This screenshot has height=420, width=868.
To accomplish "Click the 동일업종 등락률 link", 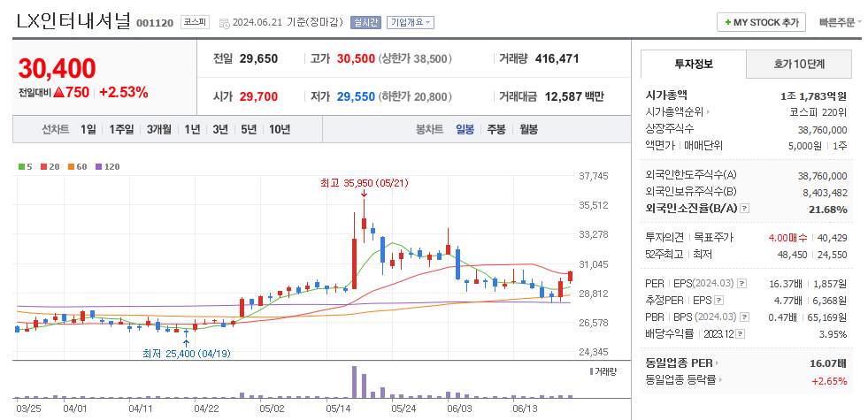I will pyautogui.click(x=681, y=380).
